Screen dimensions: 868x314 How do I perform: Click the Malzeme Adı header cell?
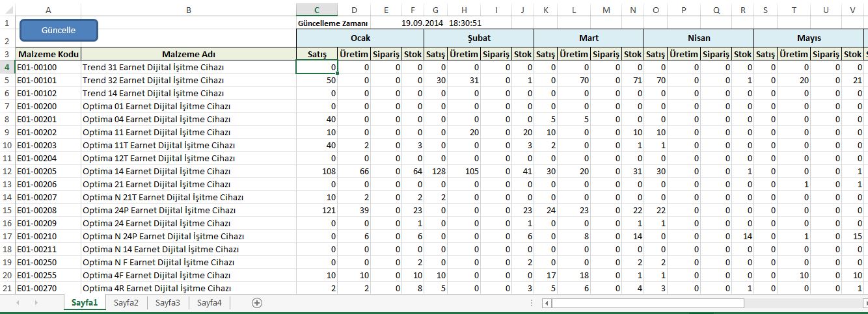pos(189,54)
